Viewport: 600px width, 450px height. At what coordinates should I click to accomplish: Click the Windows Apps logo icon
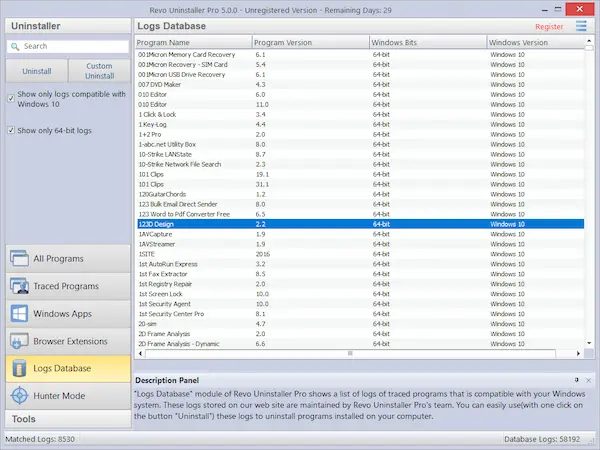pos(19,313)
